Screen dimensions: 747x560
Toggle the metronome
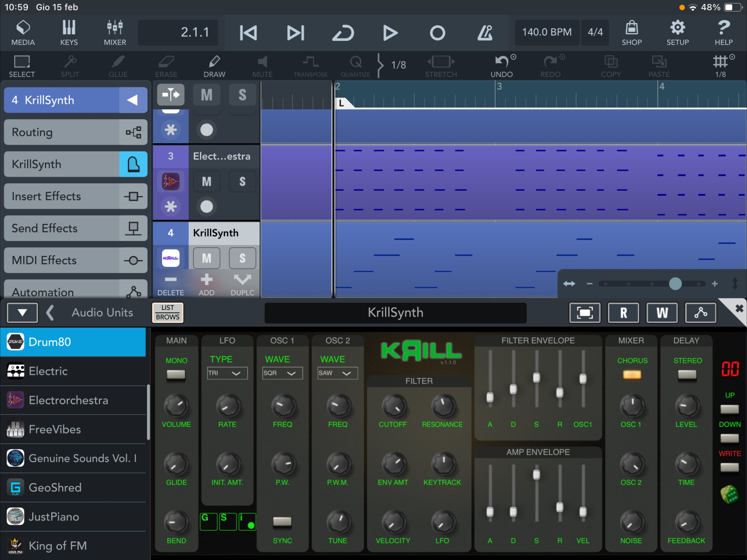485,33
